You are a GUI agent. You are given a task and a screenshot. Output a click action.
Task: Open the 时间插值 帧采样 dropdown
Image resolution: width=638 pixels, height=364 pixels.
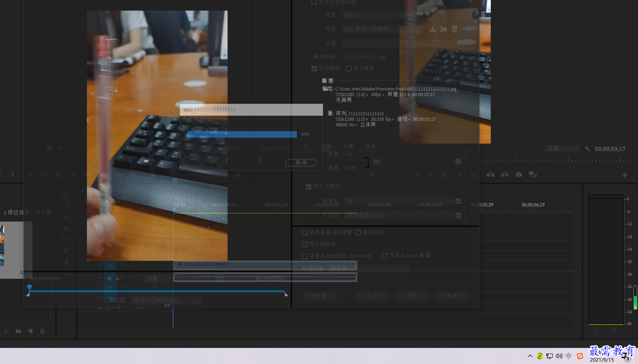369,268
